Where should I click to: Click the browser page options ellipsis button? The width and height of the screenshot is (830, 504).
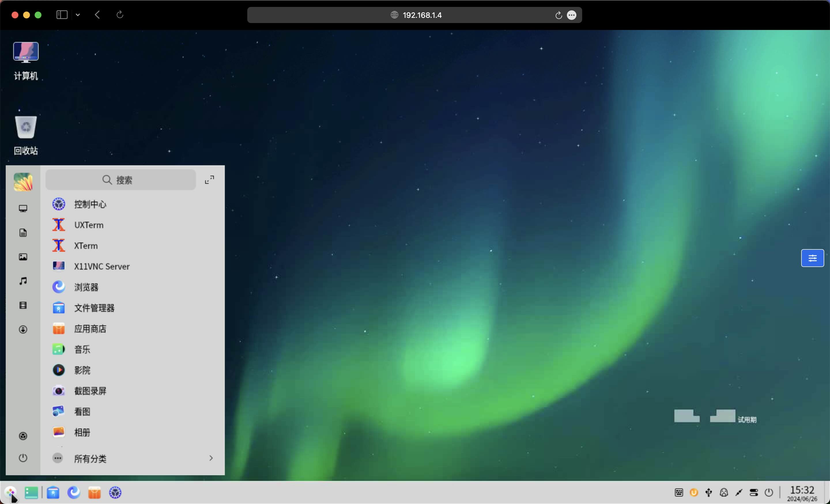point(572,15)
